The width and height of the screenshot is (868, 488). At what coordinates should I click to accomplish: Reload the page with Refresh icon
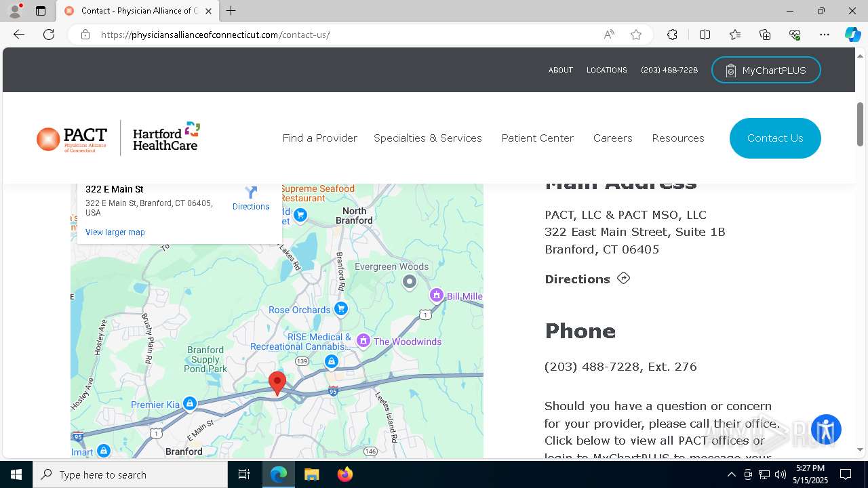tap(49, 35)
